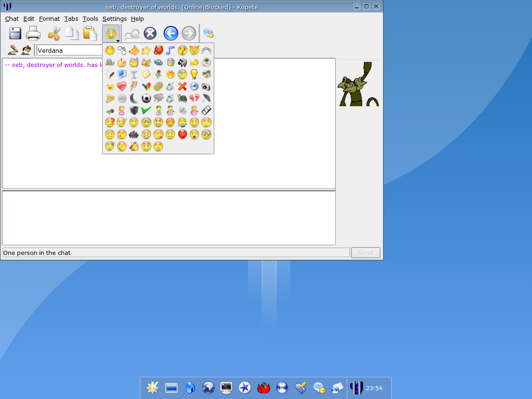
Task: Open the Verdana font combo box
Action: point(70,50)
